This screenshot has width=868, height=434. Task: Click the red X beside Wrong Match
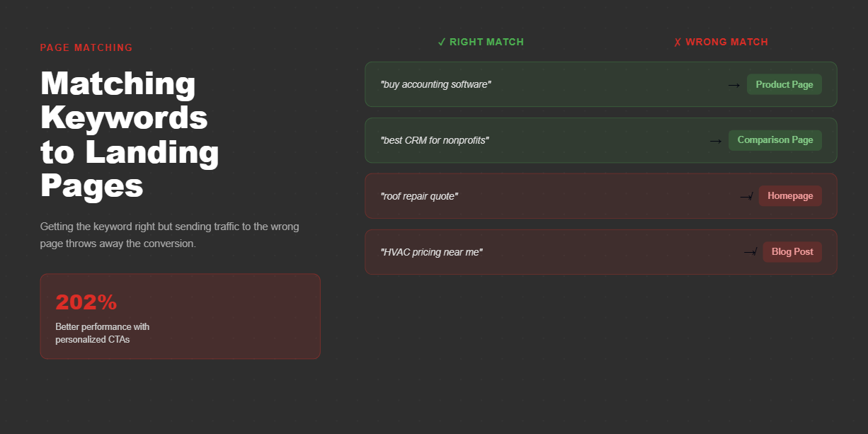pyautogui.click(x=678, y=42)
